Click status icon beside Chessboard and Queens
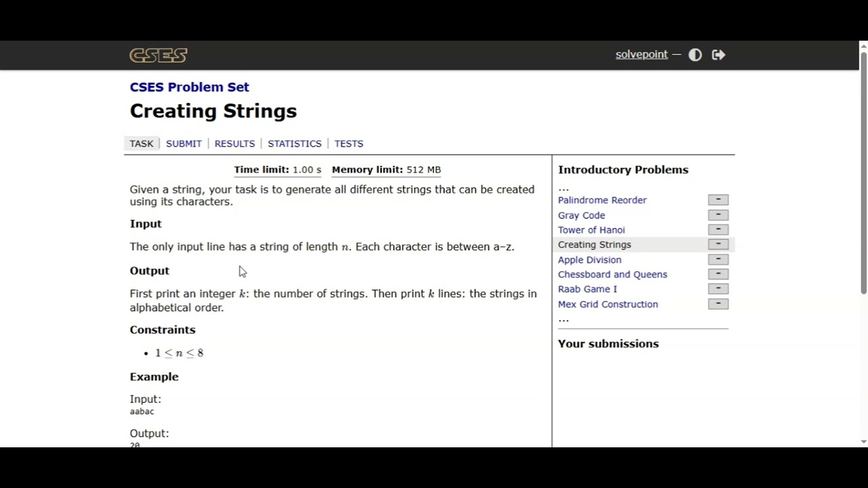Image resolution: width=868 pixels, height=488 pixels. pyautogui.click(x=718, y=274)
